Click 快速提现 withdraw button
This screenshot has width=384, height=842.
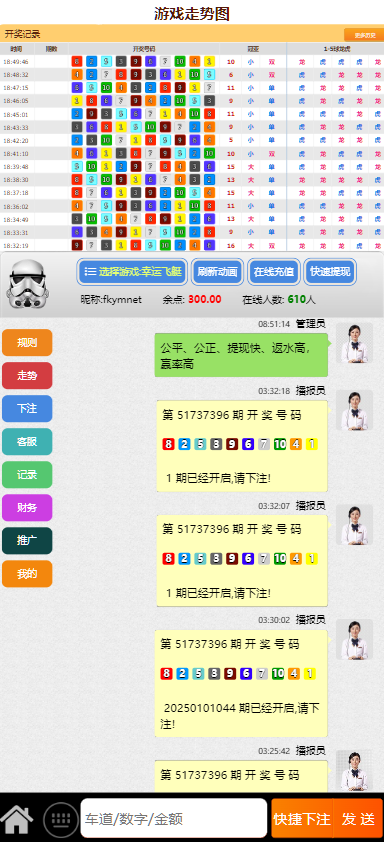click(x=330, y=272)
